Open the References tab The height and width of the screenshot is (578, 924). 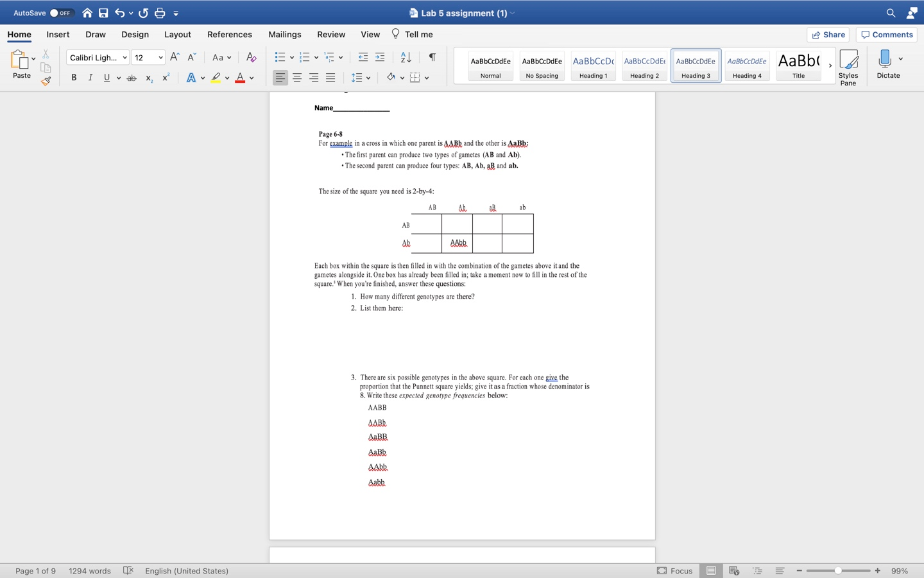(229, 35)
